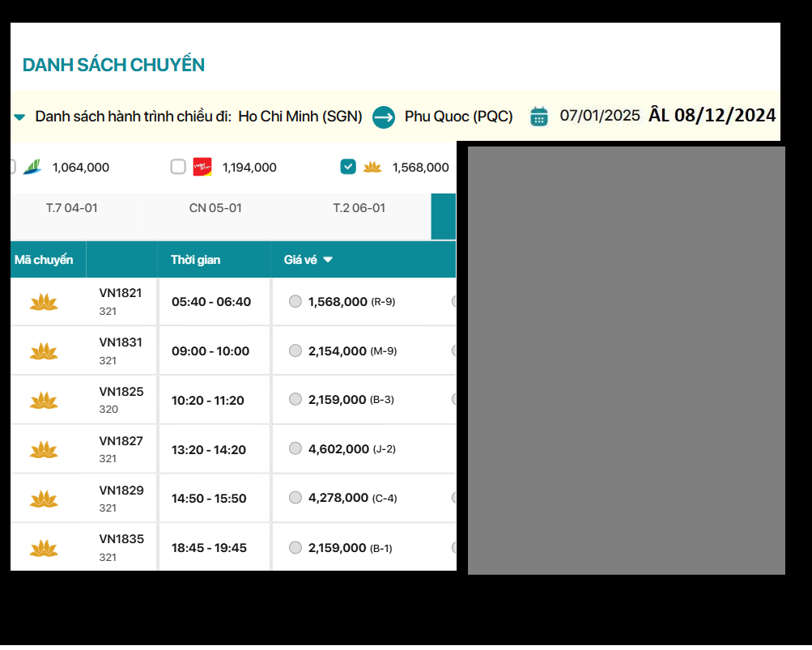Click the lotus logo of flight VN1835
Screen dimensions: 812x650
pyautogui.click(x=44, y=548)
